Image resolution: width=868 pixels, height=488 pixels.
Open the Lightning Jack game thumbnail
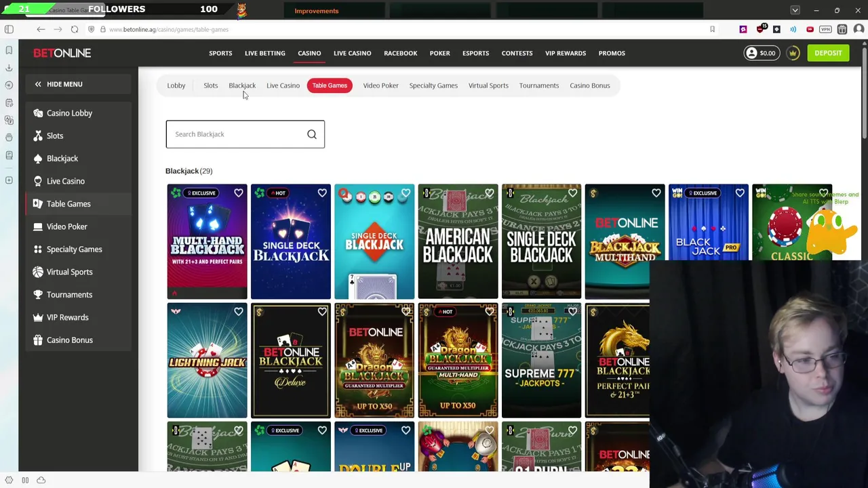208,361
